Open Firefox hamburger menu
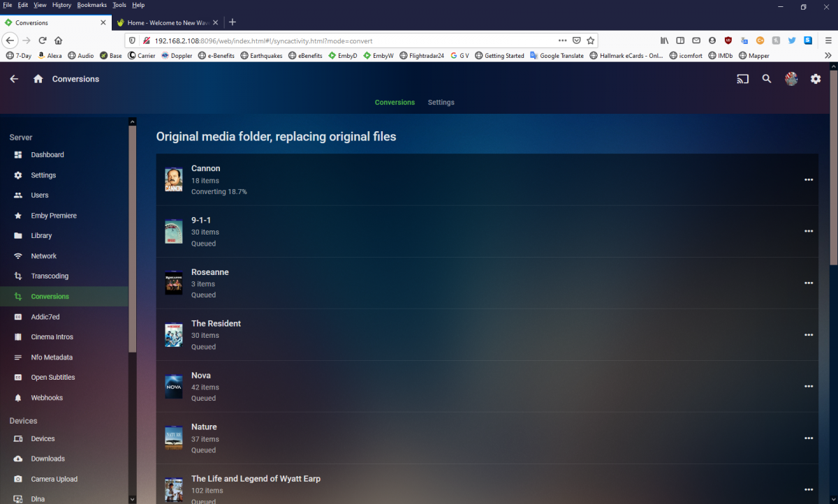Screen dimensions: 838x504 click(828, 40)
